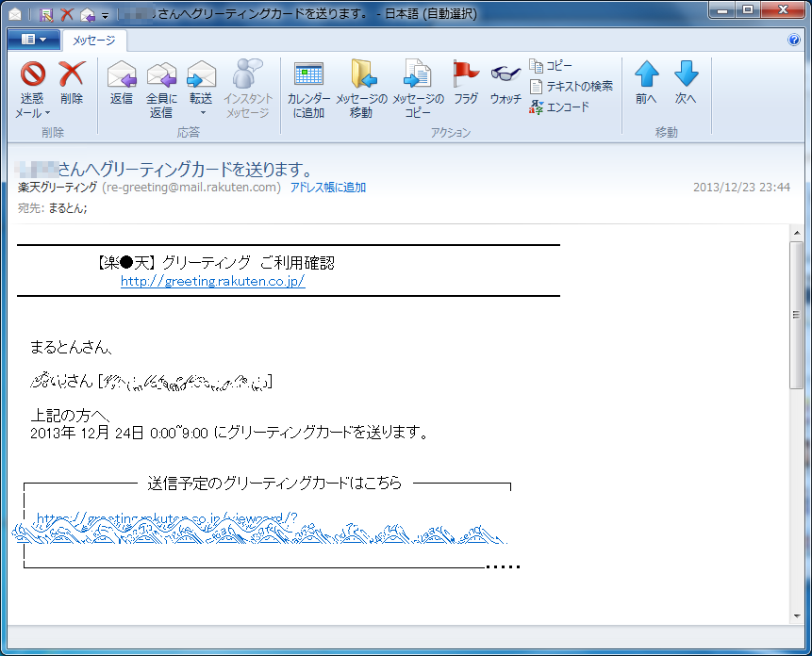Viewport: 812px width, 656px height.
Task: Copy message with メッセージのコピー
Action: pos(418,89)
